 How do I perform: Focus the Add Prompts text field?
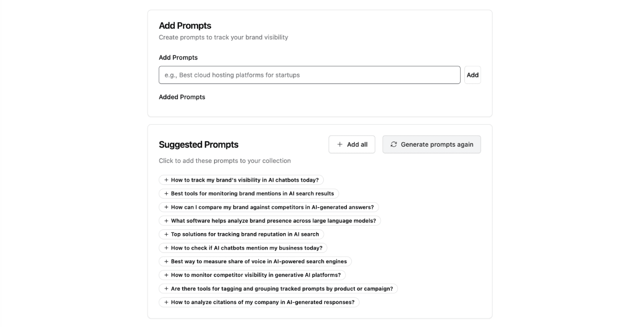coord(309,75)
